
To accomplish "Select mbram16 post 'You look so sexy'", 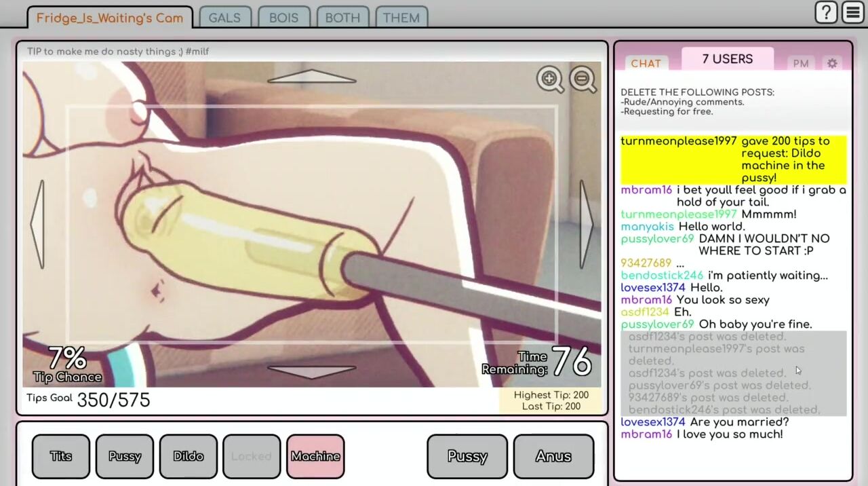I will [x=695, y=300].
